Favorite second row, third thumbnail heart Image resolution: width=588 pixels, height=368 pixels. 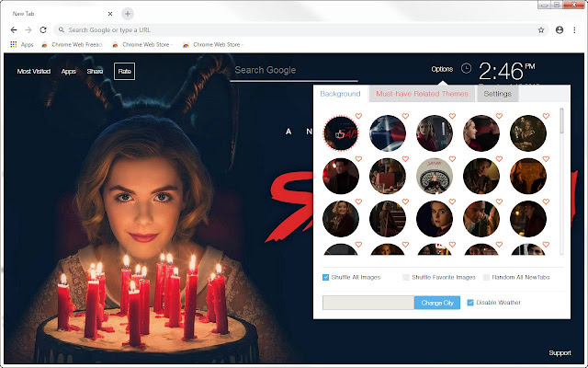click(x=452, y=159)
